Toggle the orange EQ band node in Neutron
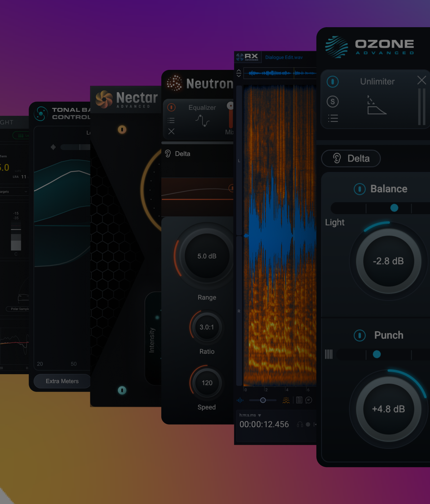Image resolution: width=430 pixels, height=504 pixels. point(231,188)
